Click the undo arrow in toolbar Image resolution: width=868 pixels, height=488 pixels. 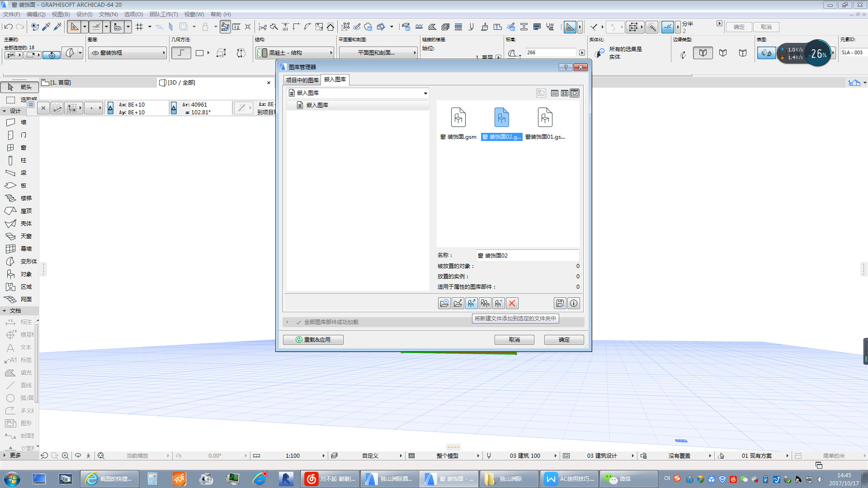point(8,27)
